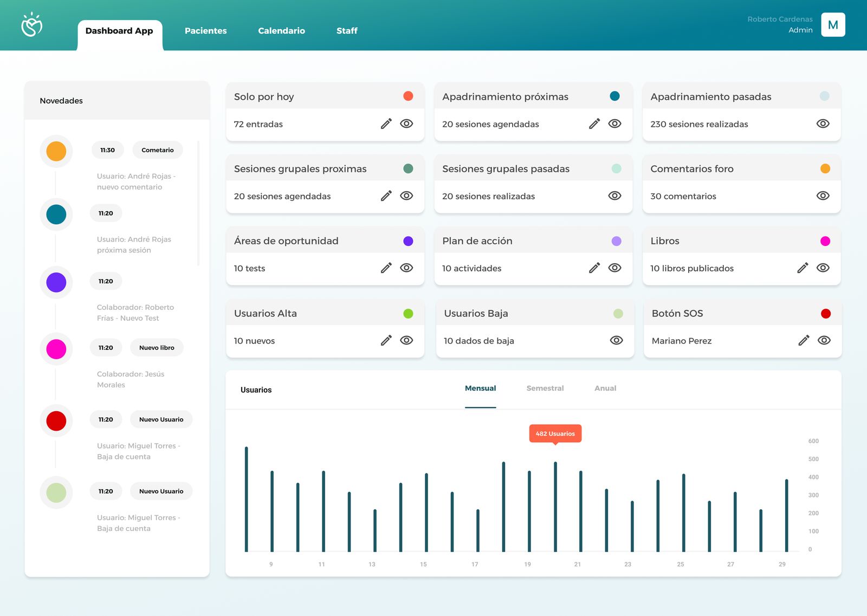
Task: Show Botón SOS entry with eye
Action: [824, 340]
